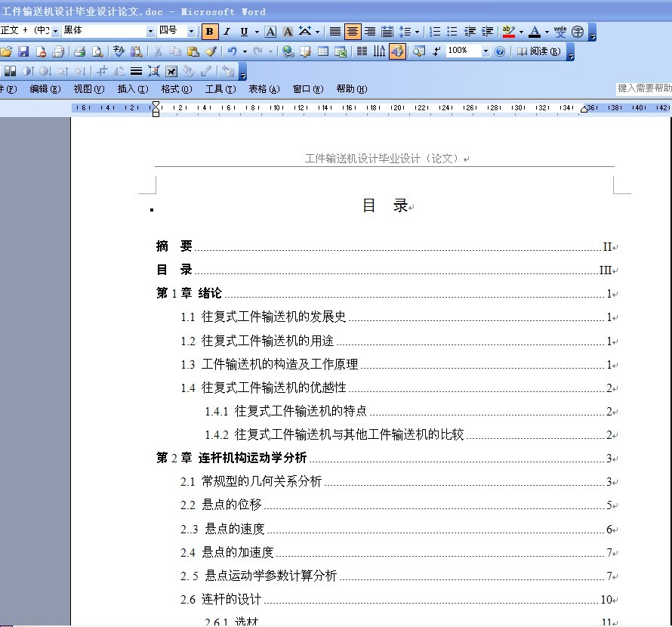Expand the Undo history arrow
The height and width of the screenshot is (627, 672).
click(245, 51)
